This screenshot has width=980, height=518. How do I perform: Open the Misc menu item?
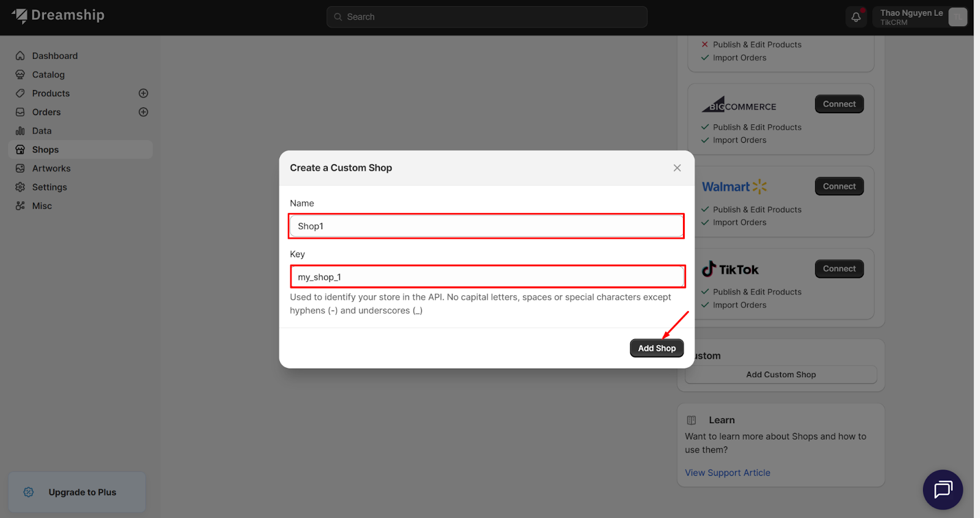(x=42, y=206)
